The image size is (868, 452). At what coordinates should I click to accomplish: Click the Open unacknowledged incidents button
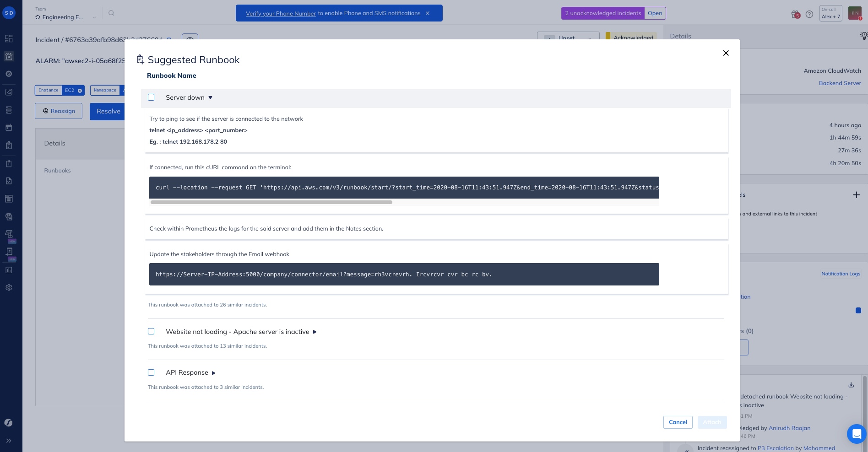pyautogui.click(x=655, y=13)
